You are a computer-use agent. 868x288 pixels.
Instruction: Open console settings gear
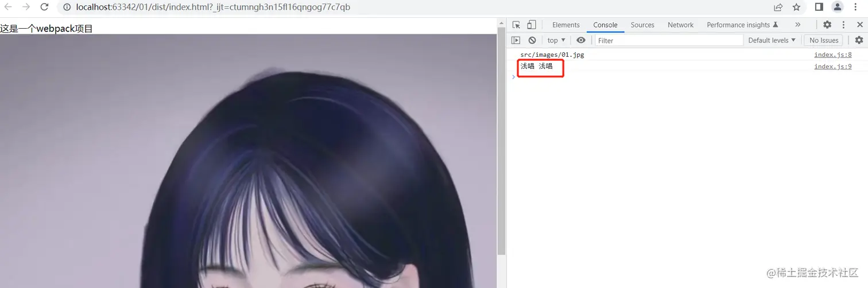[859, 40]
